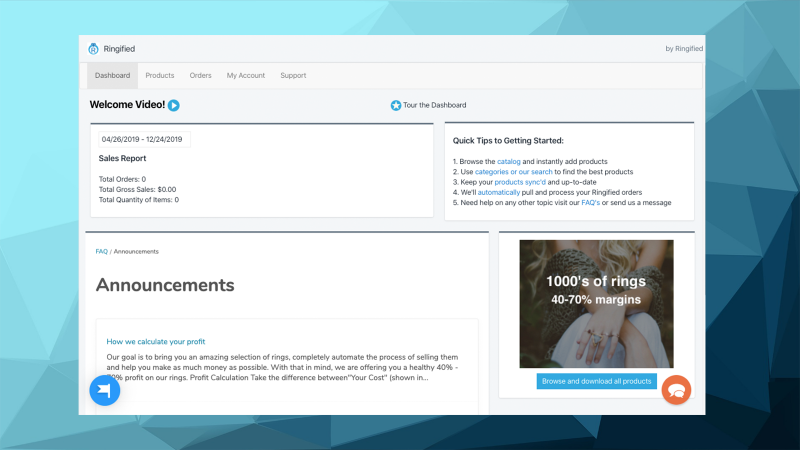Viewport: 800px width, 450px height.
Task: Open the automatically link in tip 4
Action: click(498, 192)
